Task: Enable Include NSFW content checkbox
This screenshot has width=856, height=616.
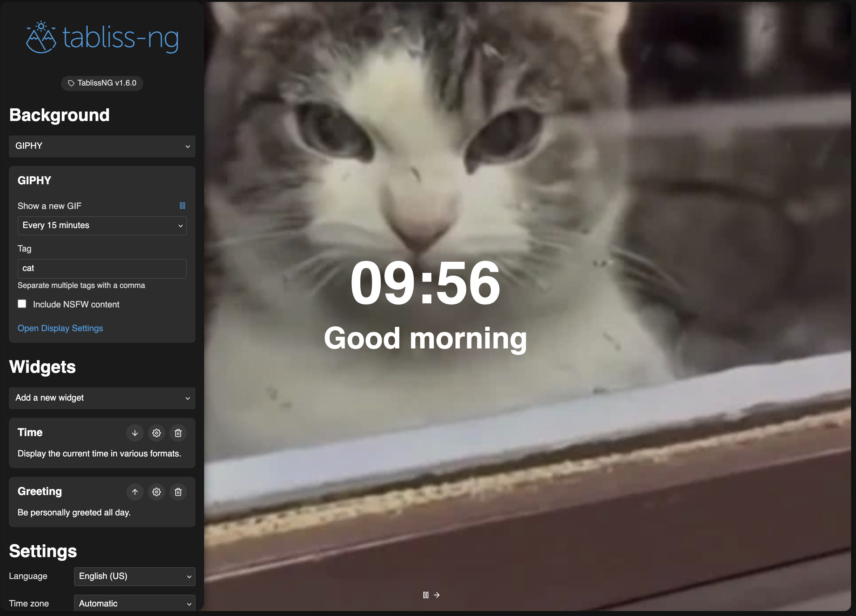Action: point(22,304)
